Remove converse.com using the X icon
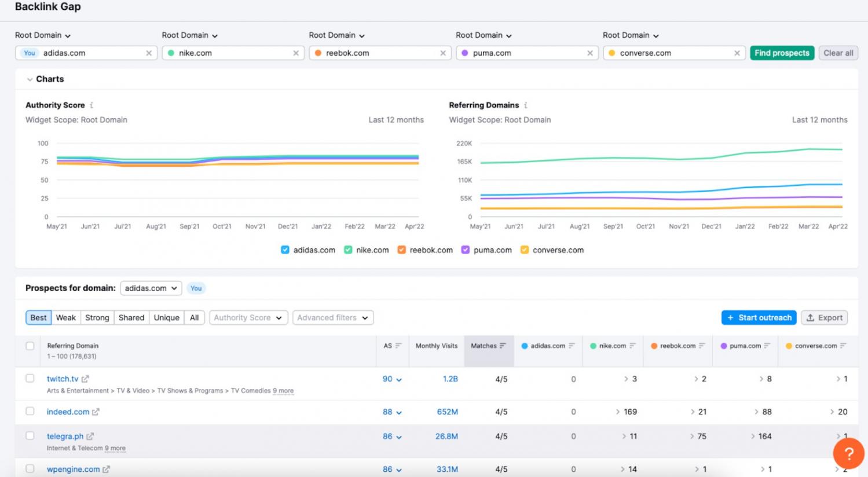 coord(737,53)
